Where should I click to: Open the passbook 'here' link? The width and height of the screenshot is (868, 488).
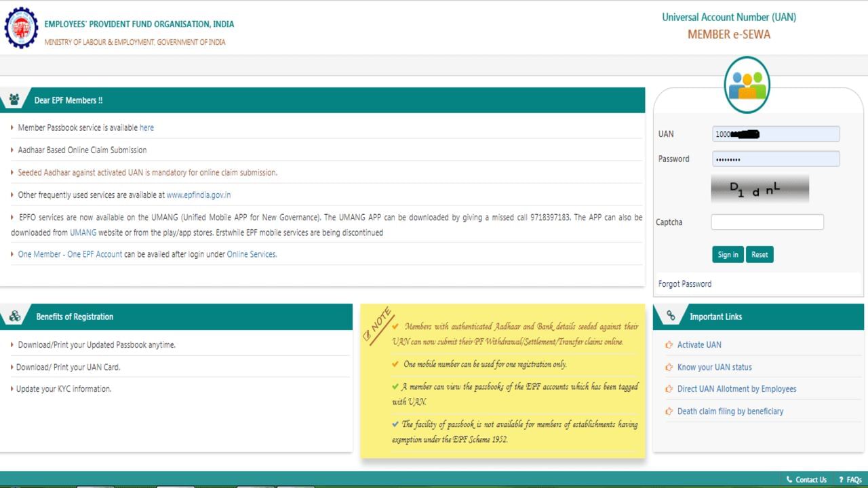(x=146, y=127)
